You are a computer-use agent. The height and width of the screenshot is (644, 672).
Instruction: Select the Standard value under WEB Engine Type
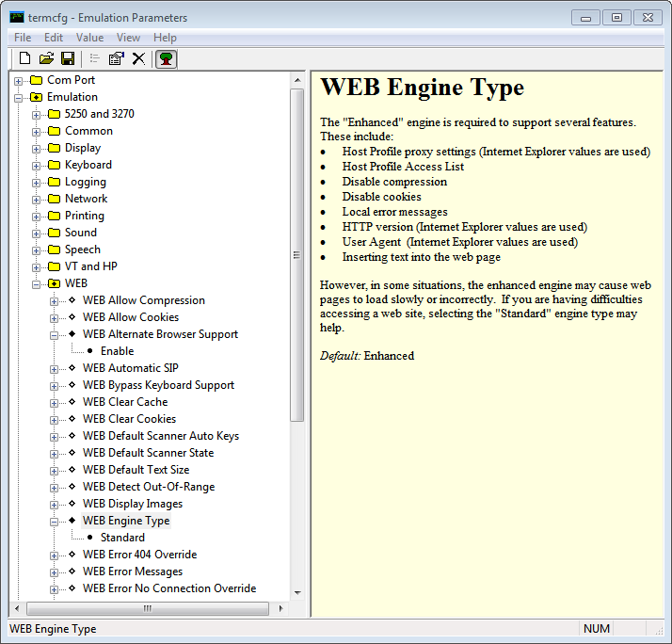(x=122, y=538)
